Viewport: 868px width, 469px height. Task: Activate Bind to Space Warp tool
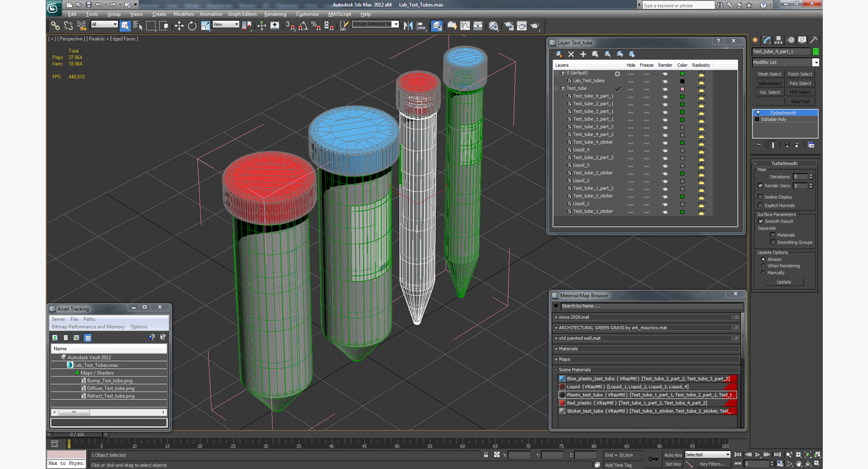[82, 26]
